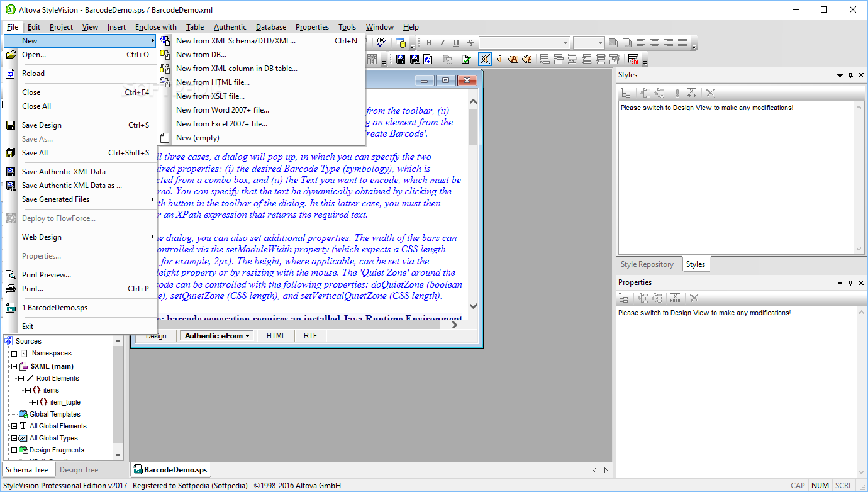The height and width of the screenshot is (492, 868).
Task: Open the wide format combo box
Action: click(524, 43)
